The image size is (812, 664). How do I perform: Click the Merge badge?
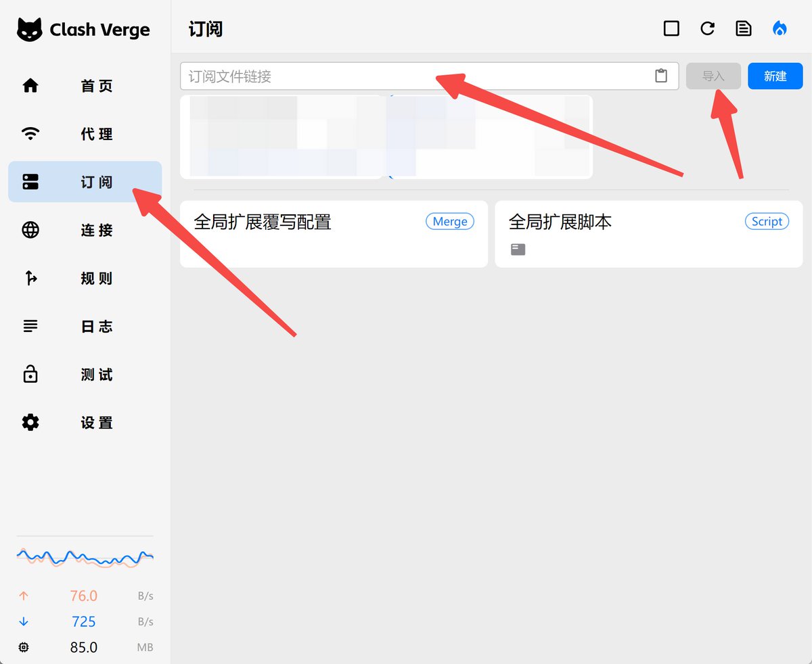tap(450, 221)
